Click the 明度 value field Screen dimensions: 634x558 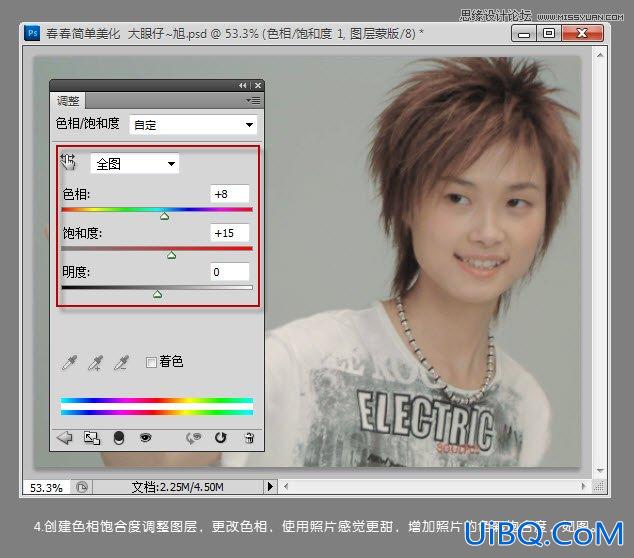coord(229,272)
